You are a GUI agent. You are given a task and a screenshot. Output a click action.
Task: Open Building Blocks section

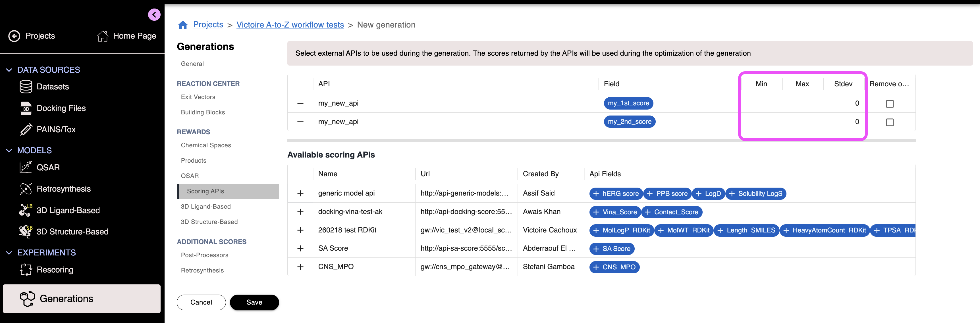[x=203, y=112]
